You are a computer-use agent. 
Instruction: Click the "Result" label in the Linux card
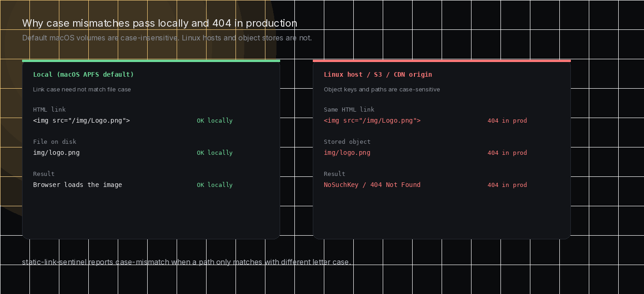click(x=334, y=174)
